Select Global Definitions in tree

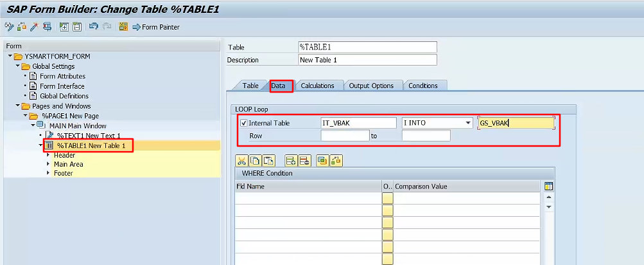(64, 96)
